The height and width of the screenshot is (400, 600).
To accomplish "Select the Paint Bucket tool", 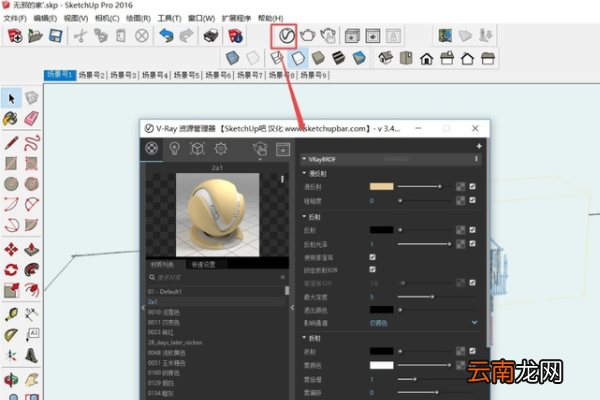I will [x=11, y=118].
